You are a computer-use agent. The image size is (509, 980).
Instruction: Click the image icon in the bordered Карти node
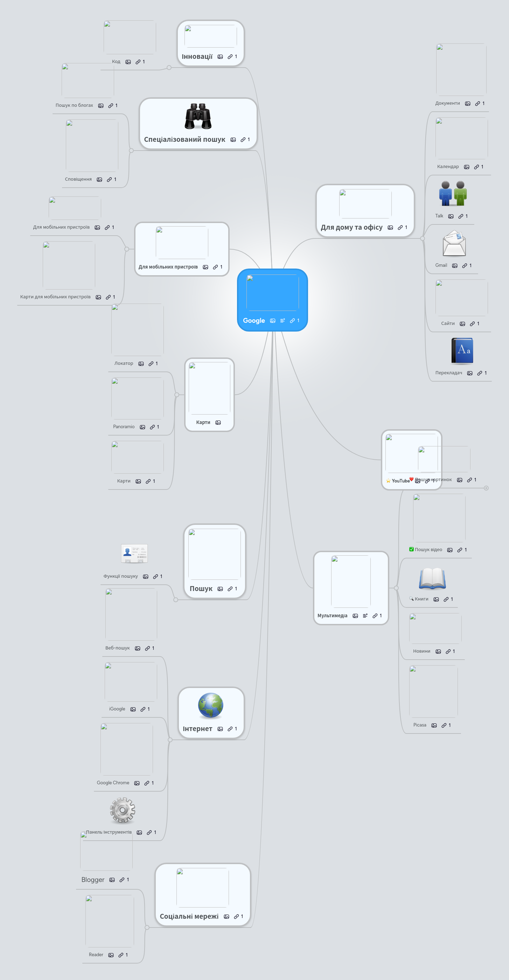point(218,423)
